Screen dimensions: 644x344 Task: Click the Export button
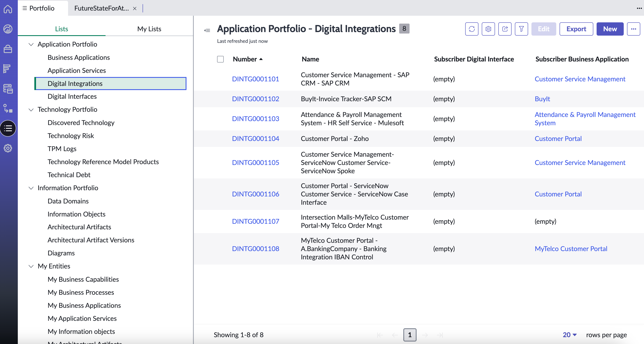point(576,29)
